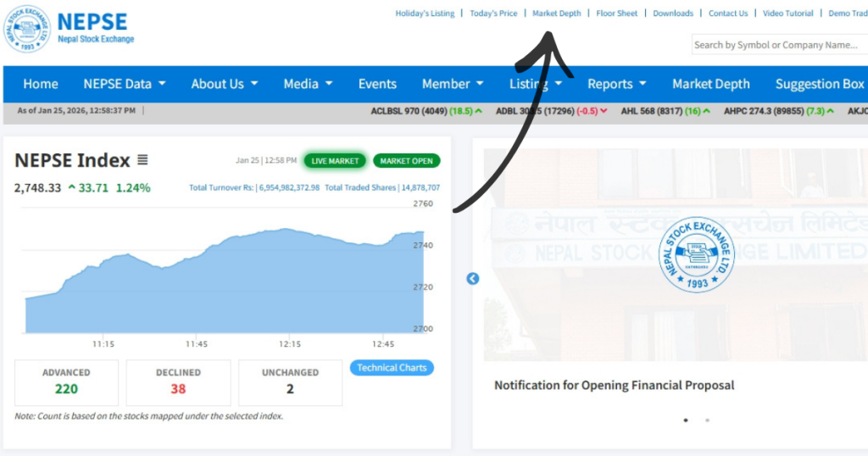868x456 pixels.
Task: Click the As of Jan 25, 2026 timestamp
Action: (76, 111)
